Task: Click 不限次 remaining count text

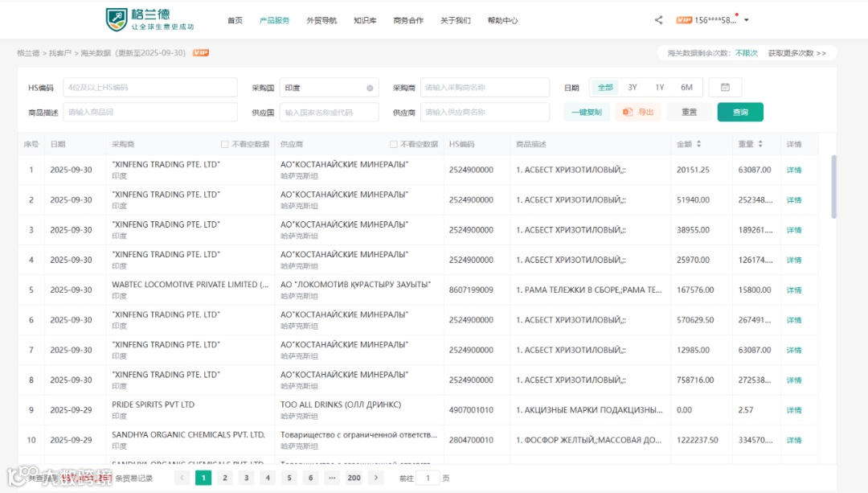Action: pyautogui.click(x=746, y=53)
